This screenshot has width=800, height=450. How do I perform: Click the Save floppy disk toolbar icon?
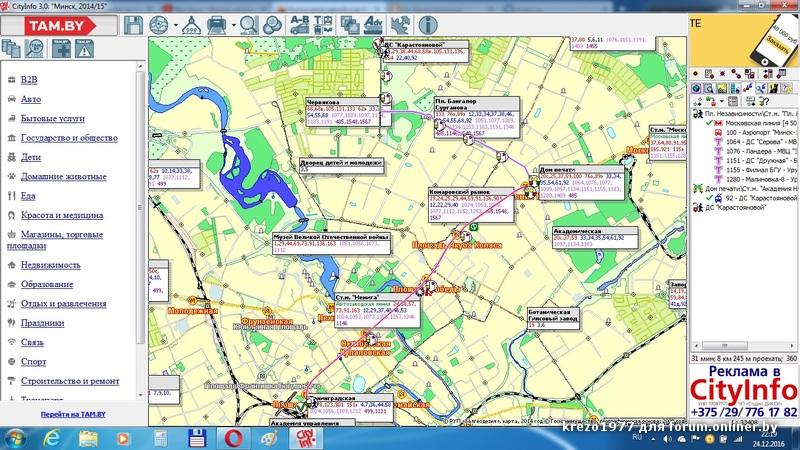(133, 25)
